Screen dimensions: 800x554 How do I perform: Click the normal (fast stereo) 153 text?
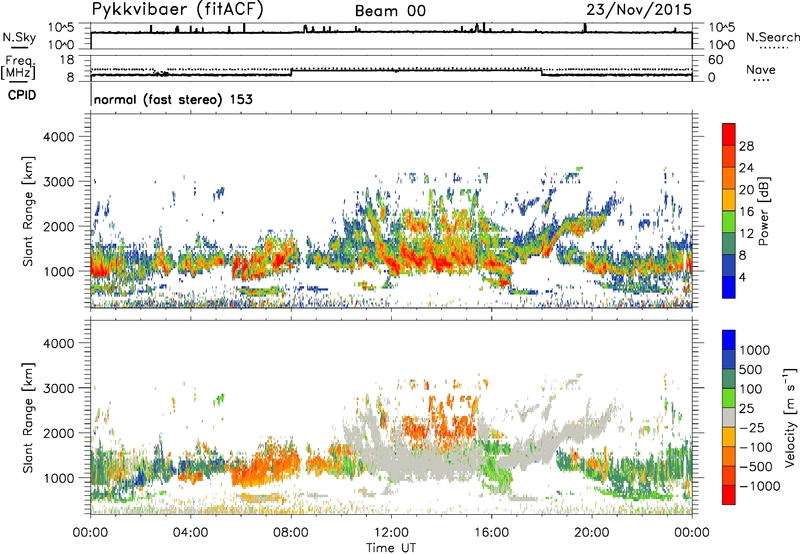coord(173,99)
